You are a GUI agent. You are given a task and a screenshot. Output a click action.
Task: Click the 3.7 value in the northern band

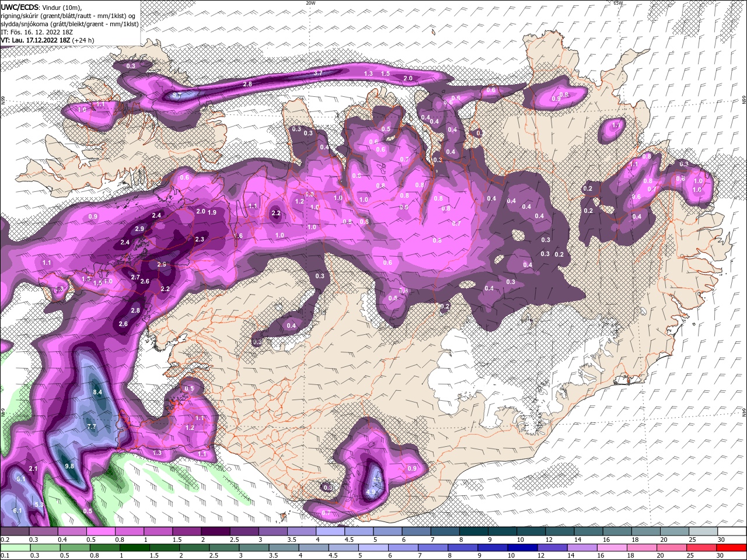[318, 73]
